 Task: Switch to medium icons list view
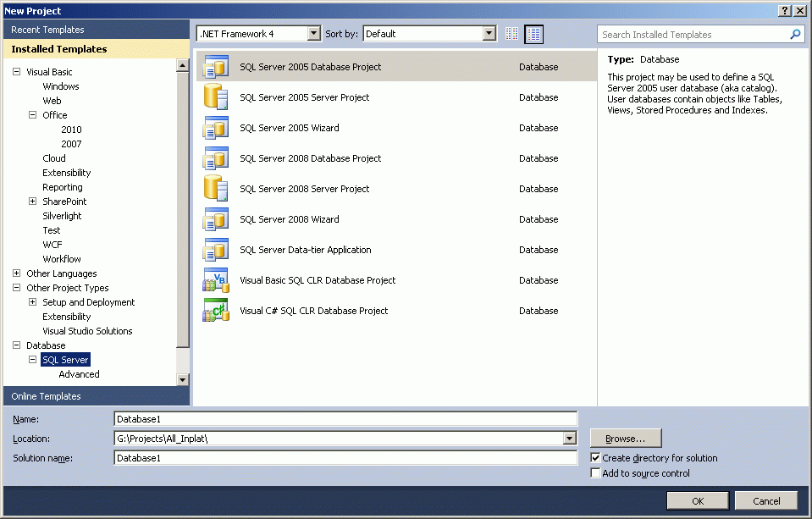pos(534,34)
